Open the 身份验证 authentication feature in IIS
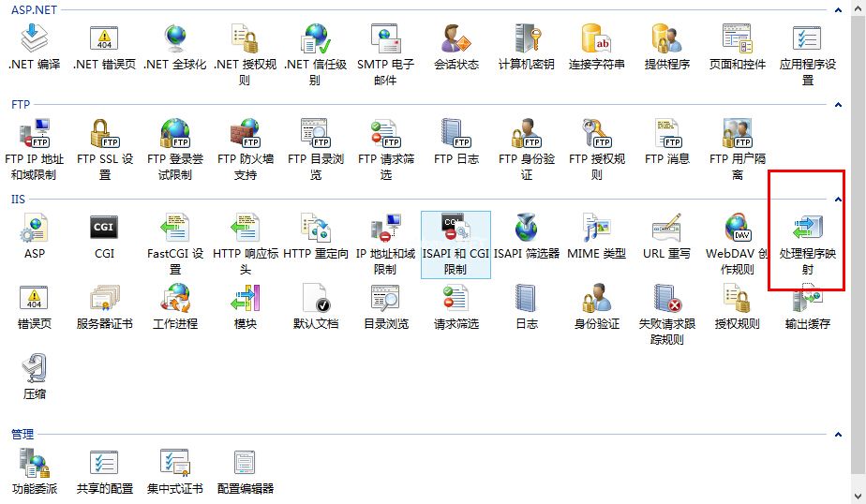Viewport: 866px width, 504px height. coord(597,300)
